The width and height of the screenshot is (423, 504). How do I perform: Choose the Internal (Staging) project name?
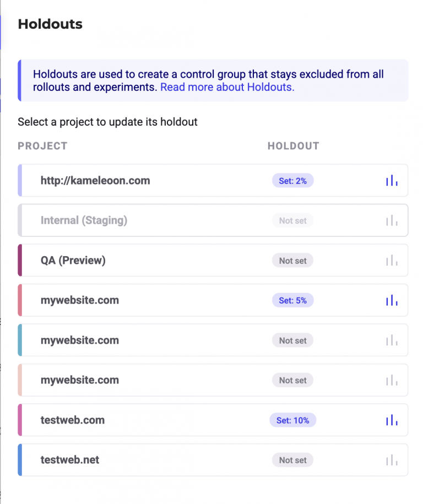point(84,220)
